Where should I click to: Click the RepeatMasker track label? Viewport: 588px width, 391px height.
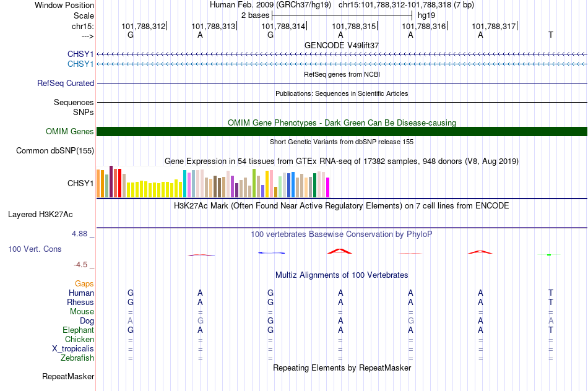click(68, 376)
